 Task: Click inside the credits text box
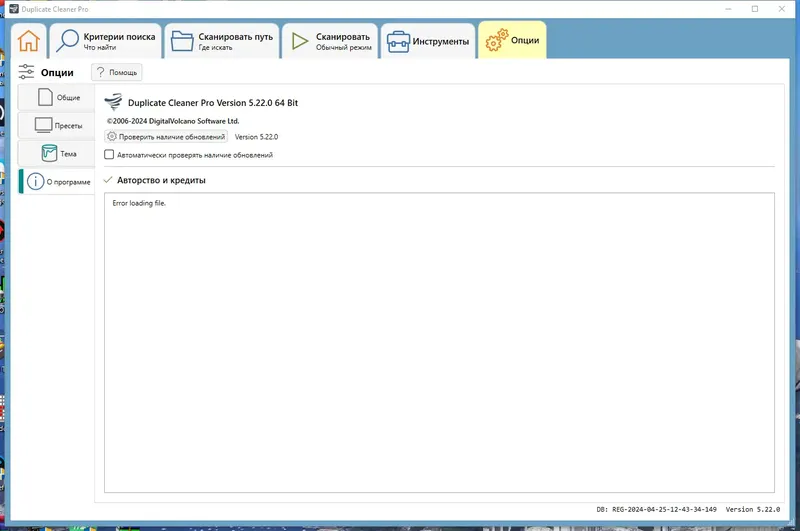point(439,342)
